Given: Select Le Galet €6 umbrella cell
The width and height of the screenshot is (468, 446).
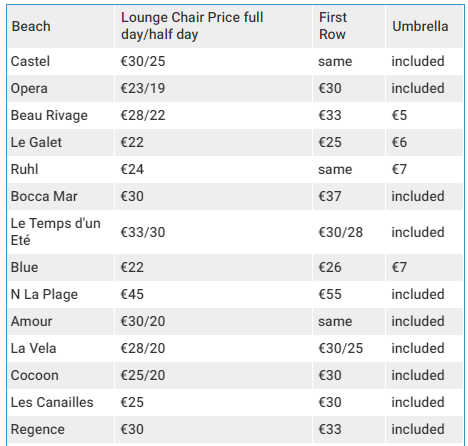Looking at the screenshot, I should (424, 142).
